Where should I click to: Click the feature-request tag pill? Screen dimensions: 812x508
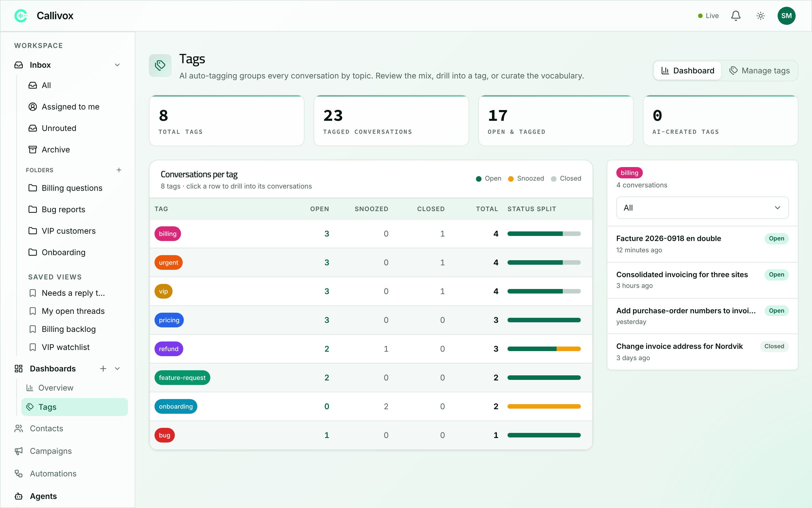click(182, 378)
